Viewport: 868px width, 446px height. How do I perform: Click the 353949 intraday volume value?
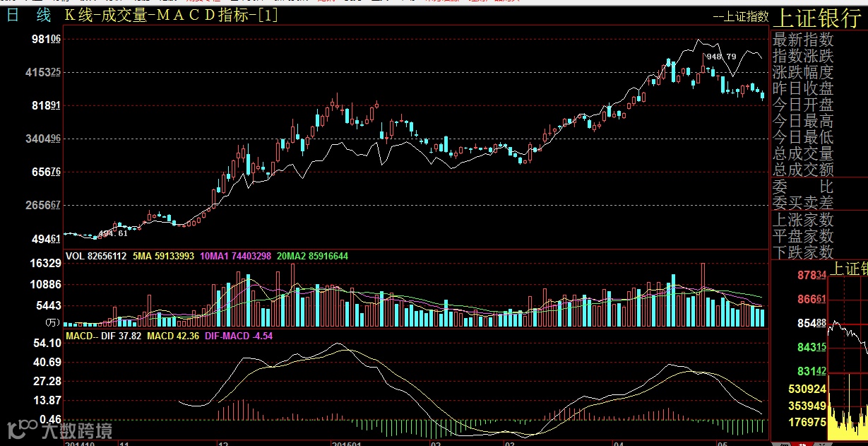coord(809,405)
